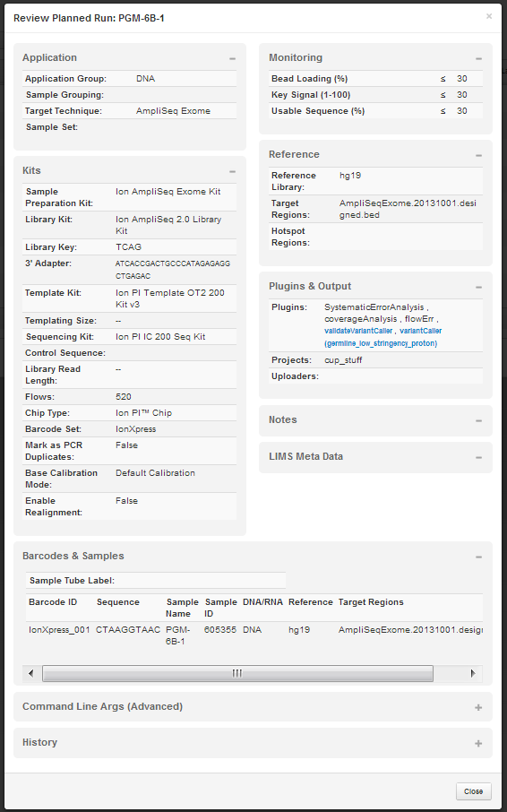Select the AmpliSeqExome designed.bed Target Regions value
This screenshot has height=812, width=507.
click(x=408, y=209)
